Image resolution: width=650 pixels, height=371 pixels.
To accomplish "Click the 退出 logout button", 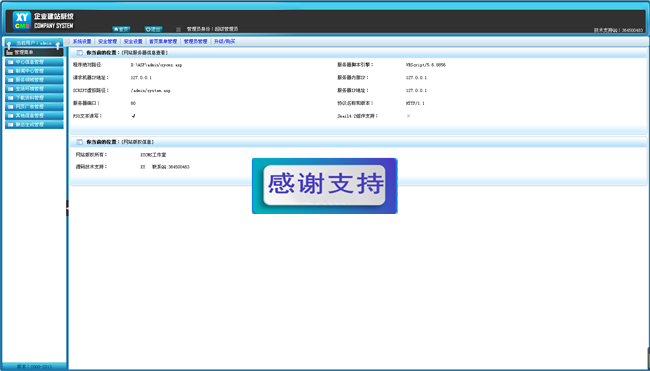I will pyautogui.click(x=153, y=29).
